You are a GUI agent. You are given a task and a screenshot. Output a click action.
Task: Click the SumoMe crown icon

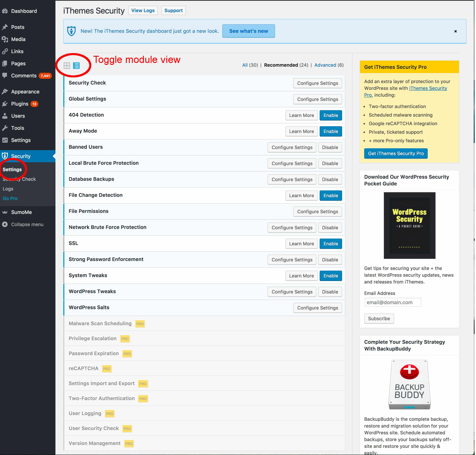pyautogui.click(x=5, y=212)
